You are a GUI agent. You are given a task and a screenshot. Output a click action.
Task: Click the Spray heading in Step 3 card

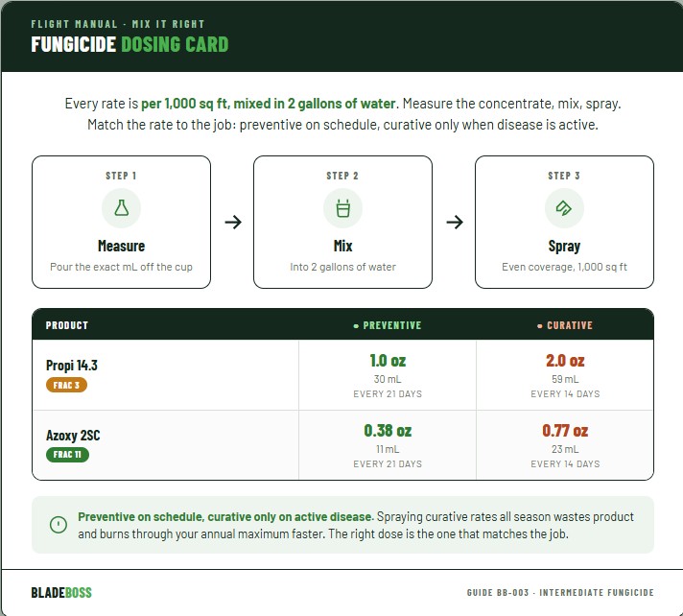coord(564,247)
